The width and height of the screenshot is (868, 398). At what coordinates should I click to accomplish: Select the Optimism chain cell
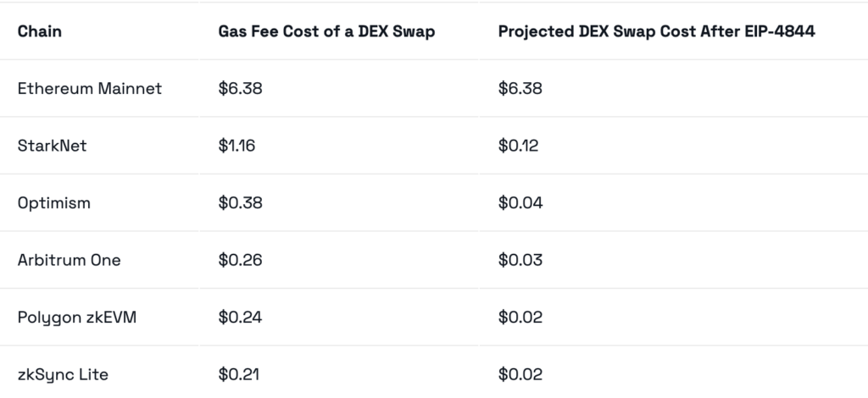coord(54,203)
